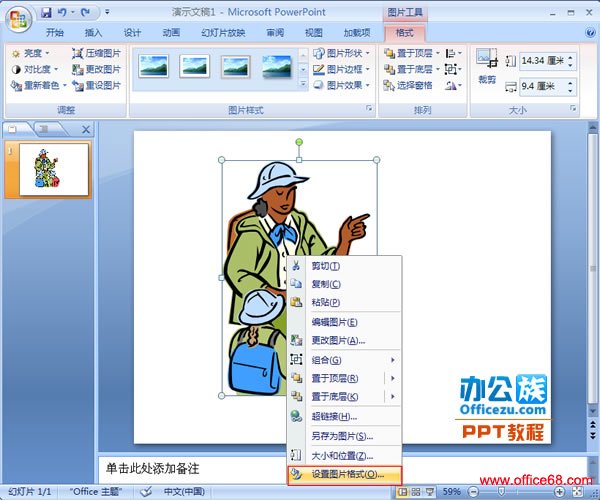Switch to the 设计 ribbon tab
Viewport: 600px width, 500px height.
click(x=132, y=33)
